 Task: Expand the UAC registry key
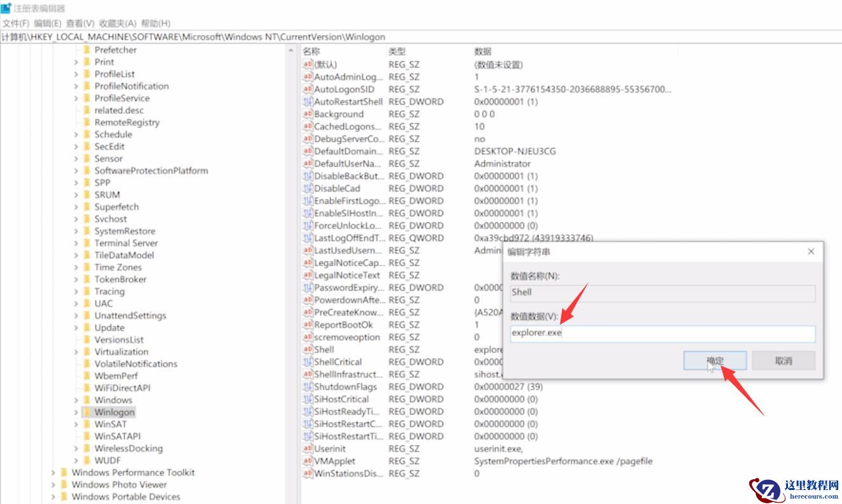(78, 303)
